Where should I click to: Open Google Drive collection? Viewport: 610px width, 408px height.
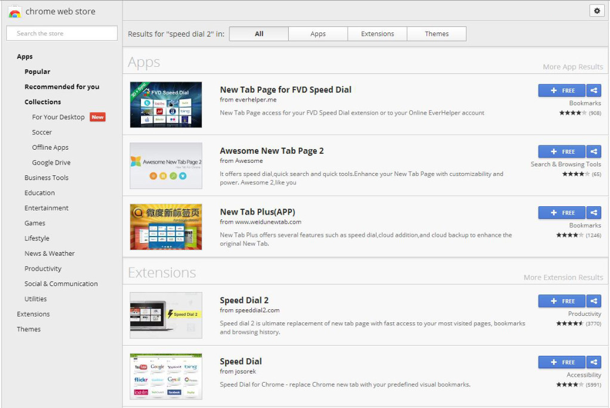pyautogui.click(x=51, y=163)
